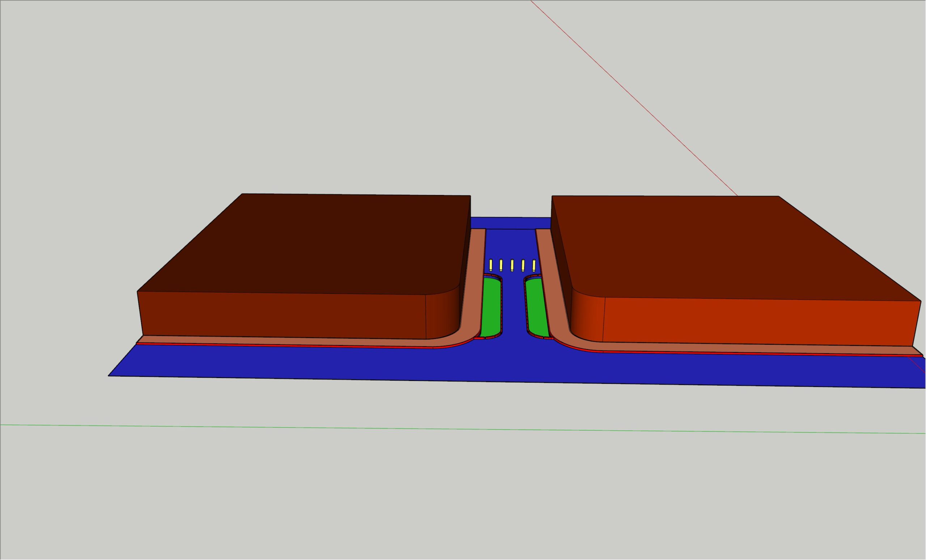Select the middle yellow bollard

coord(512,265)
